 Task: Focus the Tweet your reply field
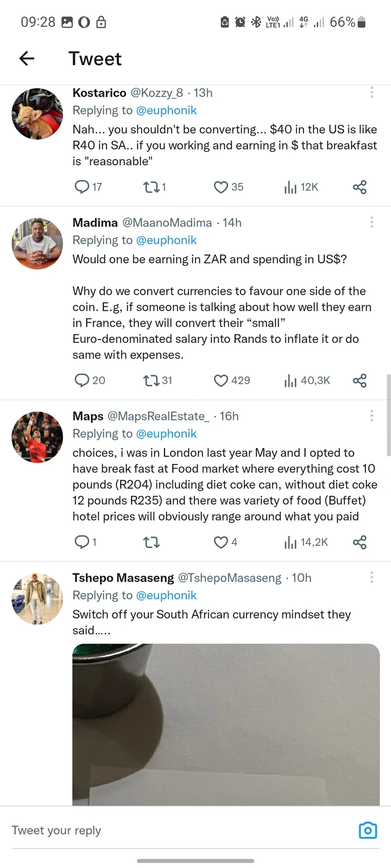coord(179,831)
